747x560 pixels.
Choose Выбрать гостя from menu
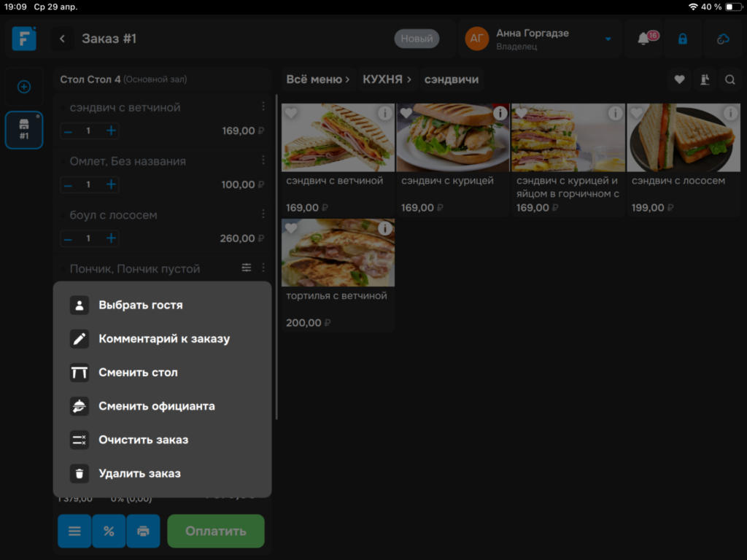click(163, 305)
